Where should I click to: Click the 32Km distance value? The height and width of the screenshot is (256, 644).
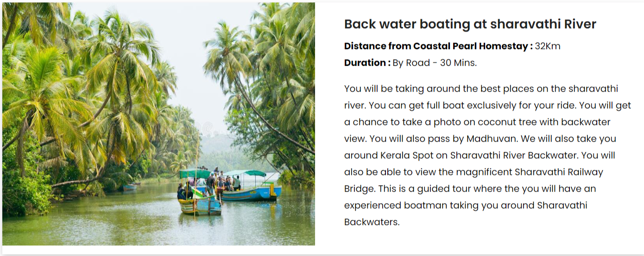point(548,46)
